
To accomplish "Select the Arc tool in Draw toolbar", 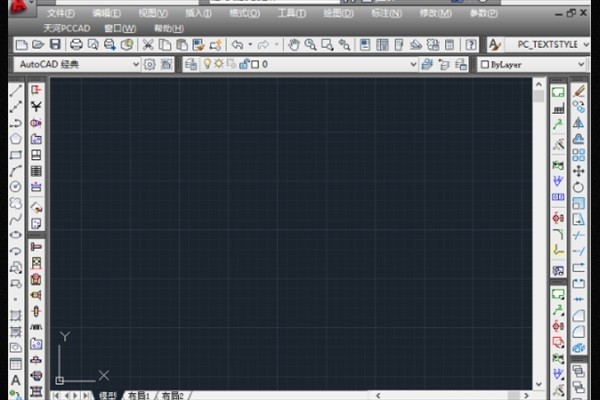I will pos(16,171).
